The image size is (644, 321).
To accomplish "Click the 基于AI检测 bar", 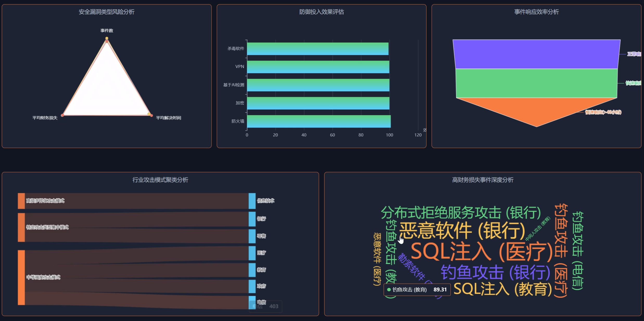I will point(317,84).
